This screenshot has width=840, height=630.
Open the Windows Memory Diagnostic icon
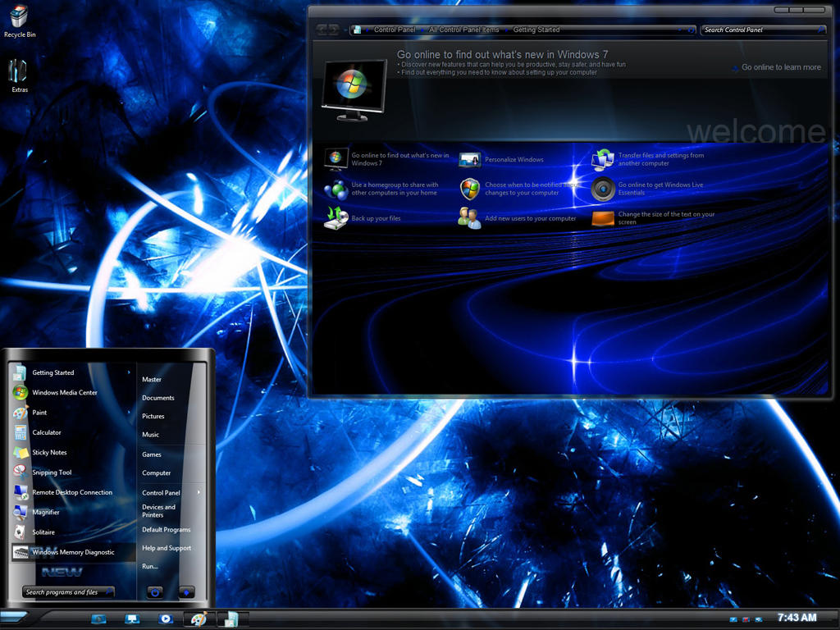point(20,552)
